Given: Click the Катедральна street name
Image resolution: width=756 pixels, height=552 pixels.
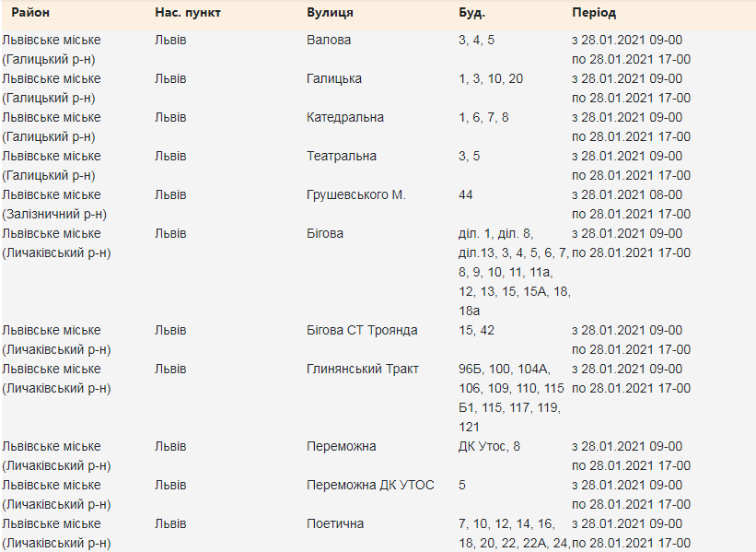Looking at the screenshot, I should (345, 117).
